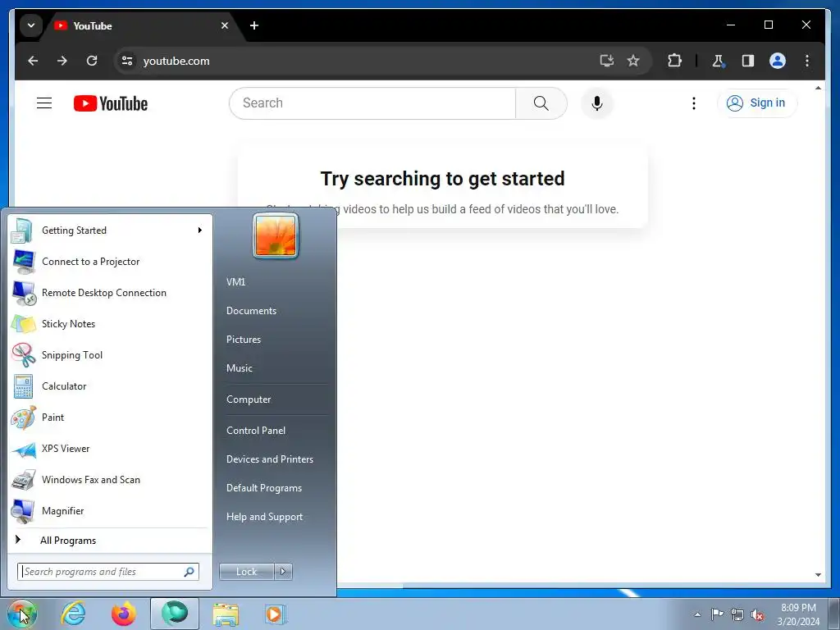Open user account picture (flower)
Image resolution: width=840 pixels, height=630 pixels.
pos(276,235)
